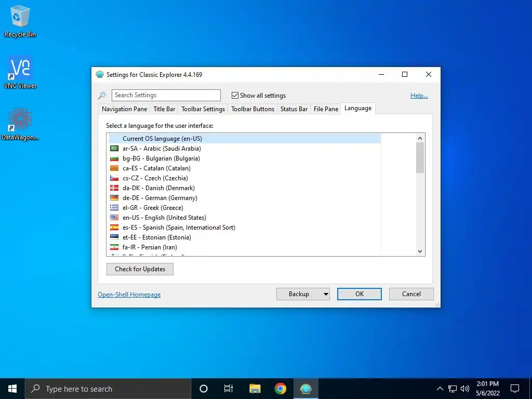
Task: Launch Google Chrome from the taskbar
Action: [280, 389]
